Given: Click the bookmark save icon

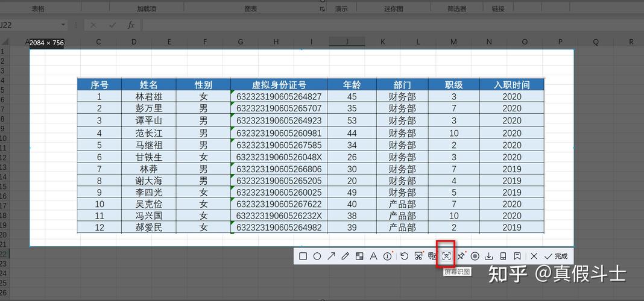Looking at the screenshot, I should click(517, 256).
